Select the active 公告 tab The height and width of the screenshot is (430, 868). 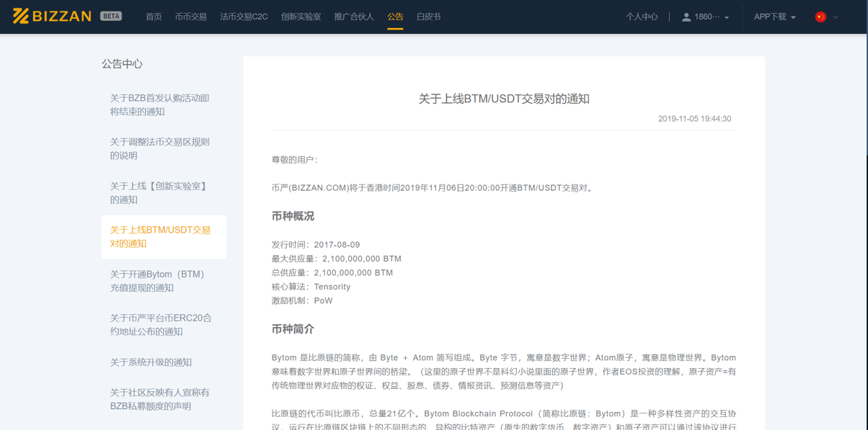[x=395, y=15]
